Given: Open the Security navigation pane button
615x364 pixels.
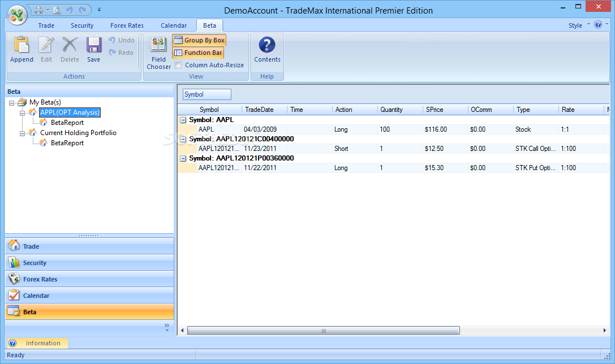Looking at the screenshot, I should coord(89,262).
